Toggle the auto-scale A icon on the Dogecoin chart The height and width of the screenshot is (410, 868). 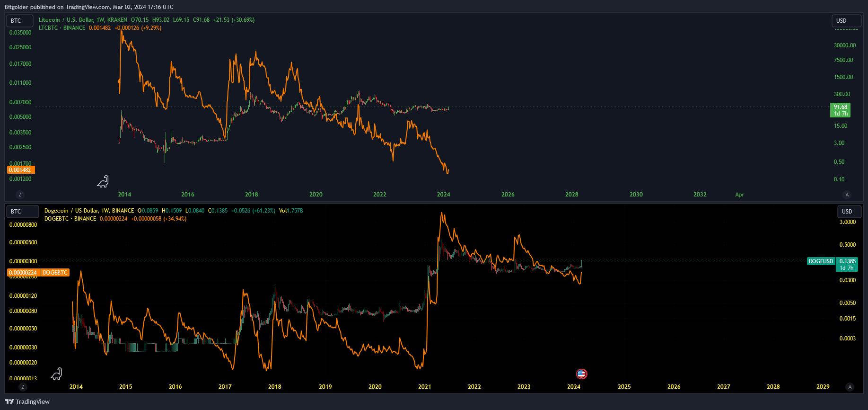850,387
